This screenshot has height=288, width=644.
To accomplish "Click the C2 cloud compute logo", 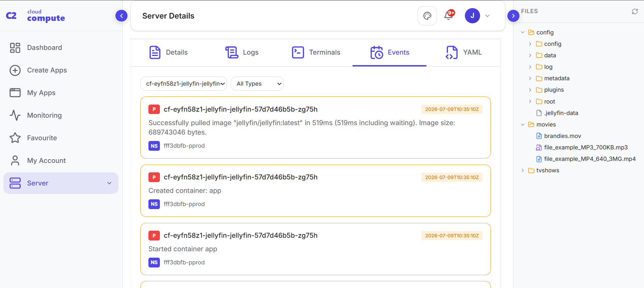I will click(35, 16).
